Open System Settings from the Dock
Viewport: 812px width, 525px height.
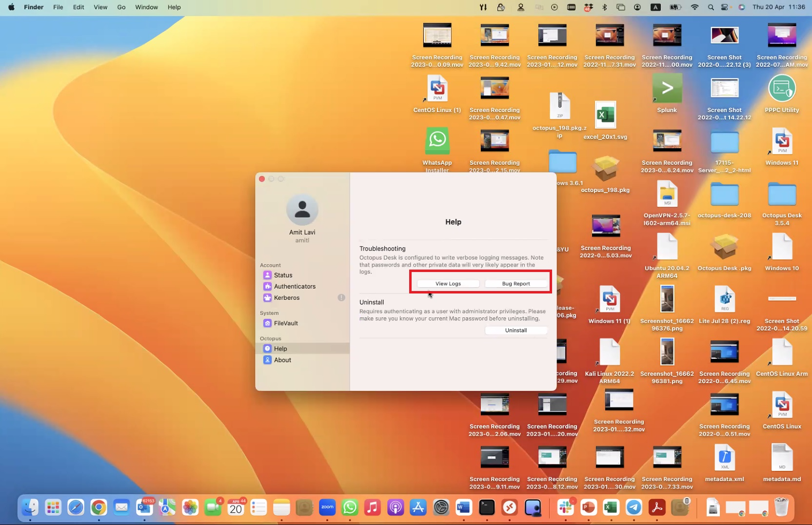point(441,507)
